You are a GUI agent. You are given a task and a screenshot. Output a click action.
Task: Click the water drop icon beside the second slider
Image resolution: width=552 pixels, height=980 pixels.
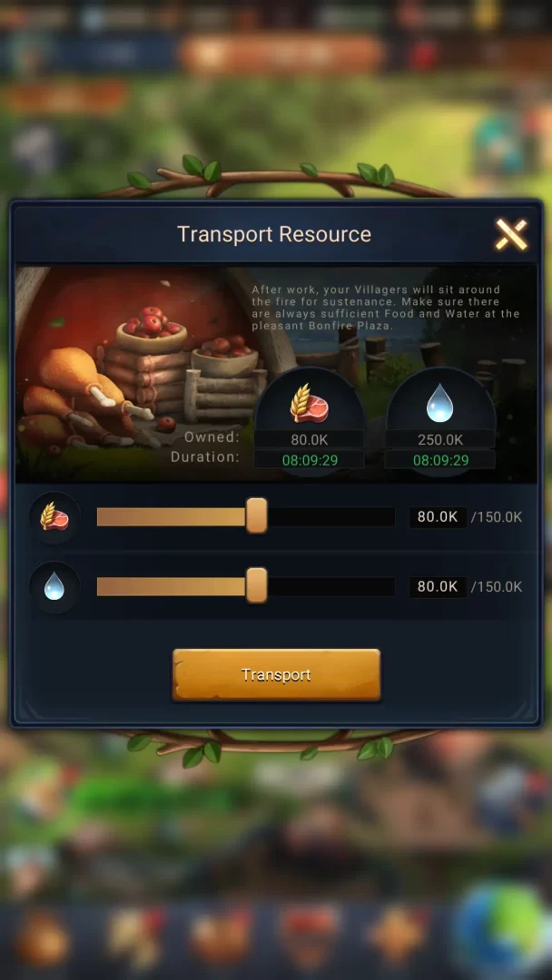54,587
